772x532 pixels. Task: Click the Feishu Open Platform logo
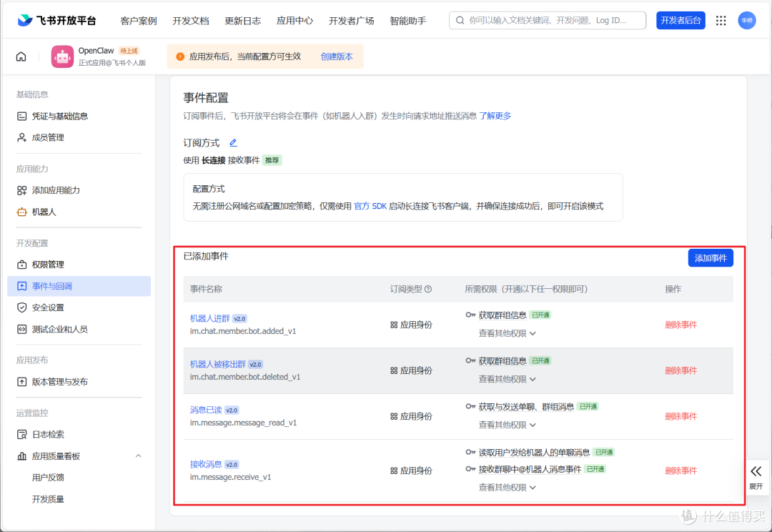click(57, 20)
